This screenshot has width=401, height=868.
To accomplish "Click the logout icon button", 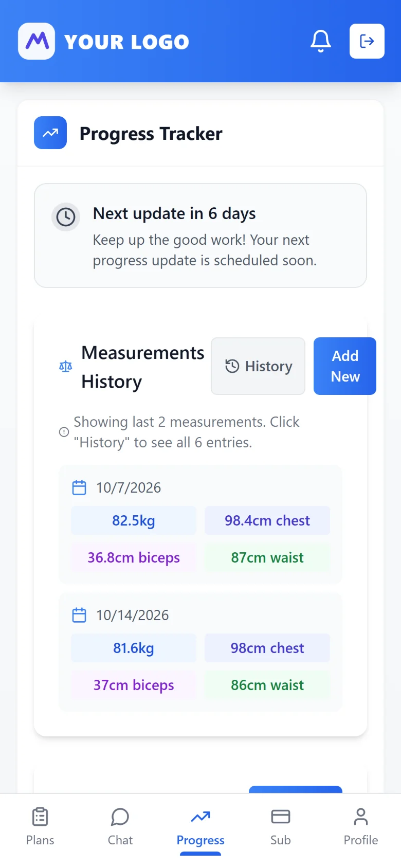I will point(367,41).
